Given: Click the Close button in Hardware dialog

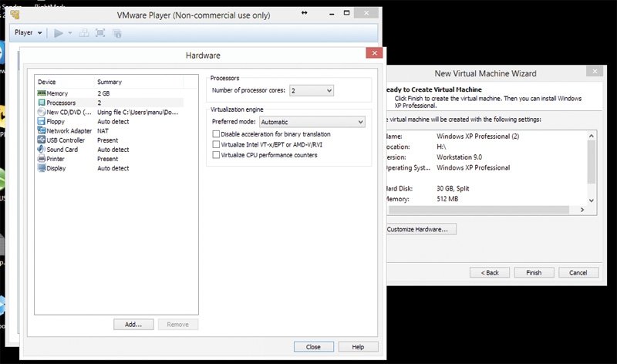Looking at the screenshot, I should [x=314, y=347].
